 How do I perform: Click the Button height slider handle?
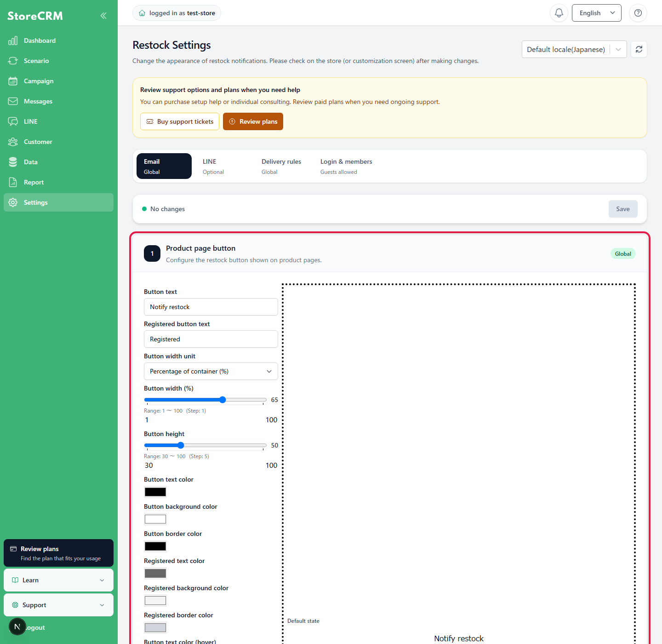point(181,445)
